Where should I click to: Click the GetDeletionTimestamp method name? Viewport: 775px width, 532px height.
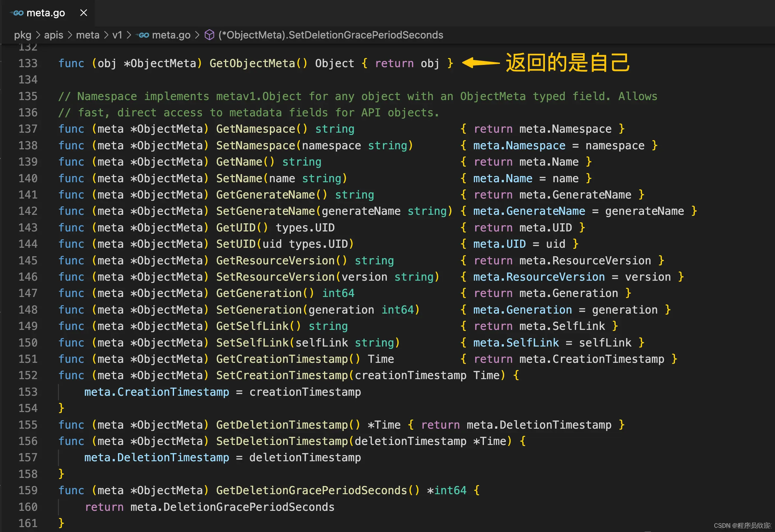(282, 425)
